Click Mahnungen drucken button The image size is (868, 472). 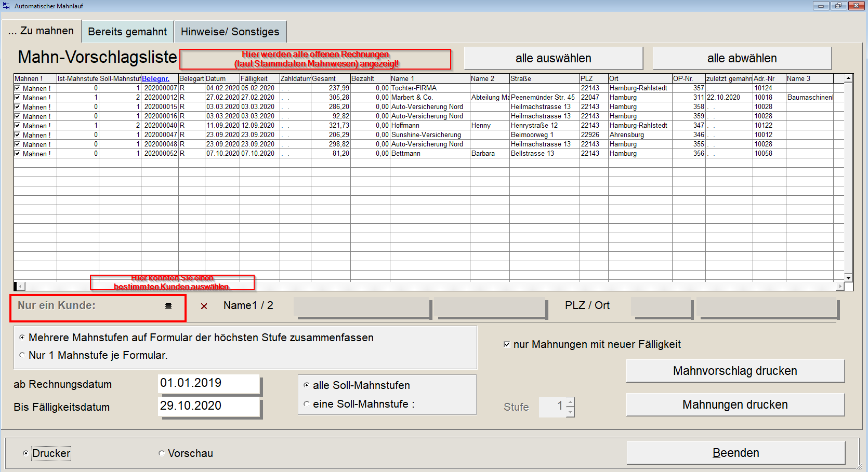735,404
